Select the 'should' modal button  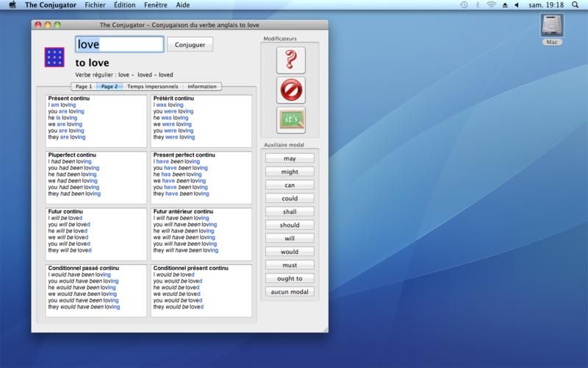click(x=290, y=225)
